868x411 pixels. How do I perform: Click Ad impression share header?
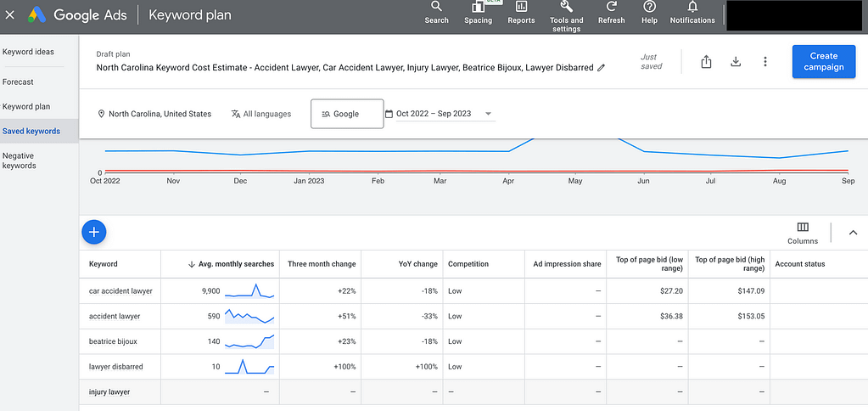click(567, 264)
